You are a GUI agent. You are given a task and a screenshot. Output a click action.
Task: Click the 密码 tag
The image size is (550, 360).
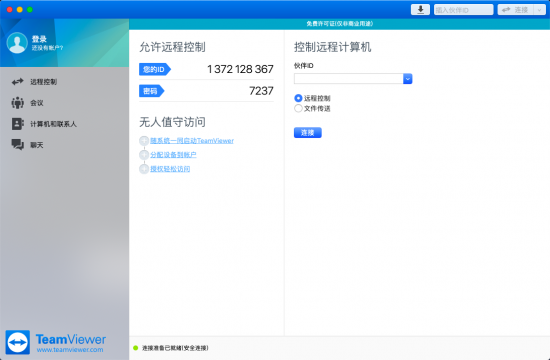tap(152, 91)
